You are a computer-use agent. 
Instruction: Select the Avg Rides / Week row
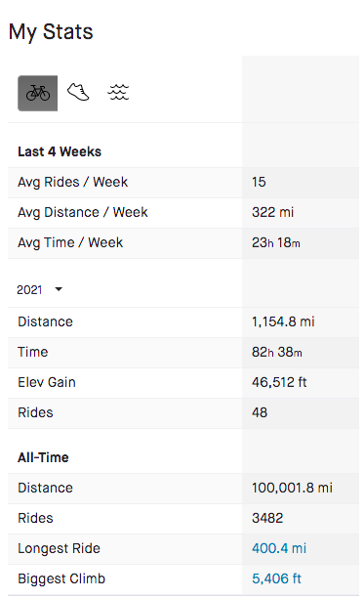tap(183, 182)
